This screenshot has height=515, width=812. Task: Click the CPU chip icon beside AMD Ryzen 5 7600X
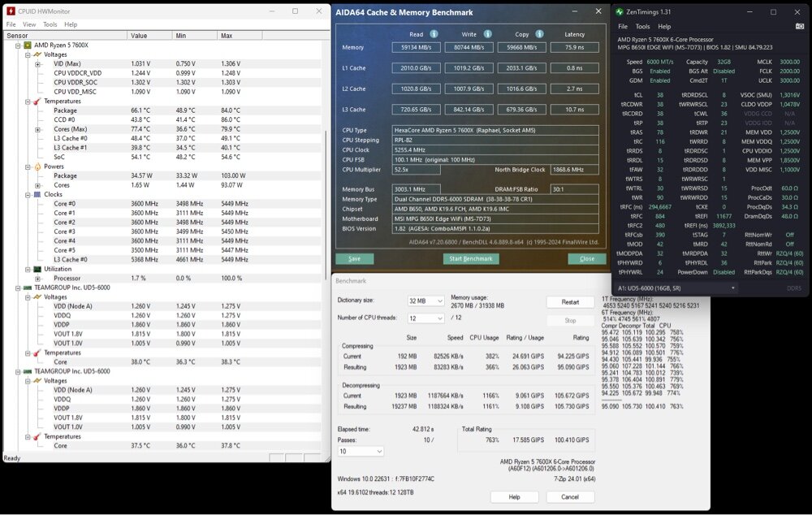(x=28, y=45)
